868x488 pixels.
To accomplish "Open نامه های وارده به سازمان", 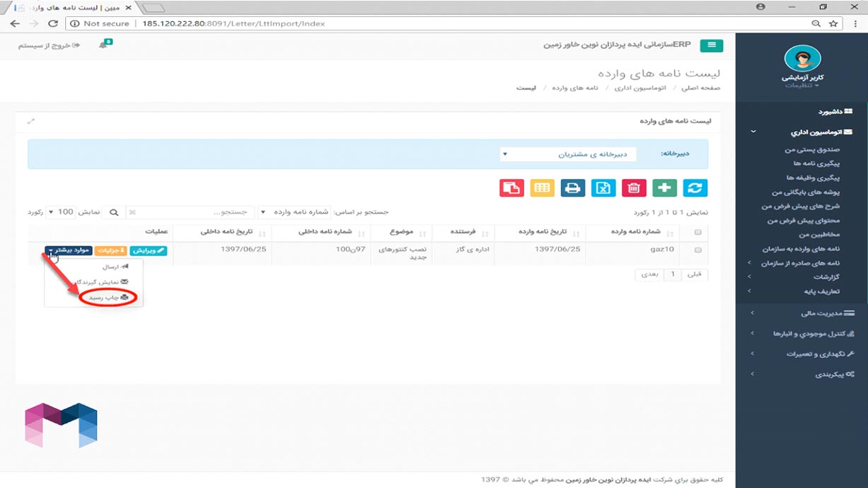I will point(801,249).
